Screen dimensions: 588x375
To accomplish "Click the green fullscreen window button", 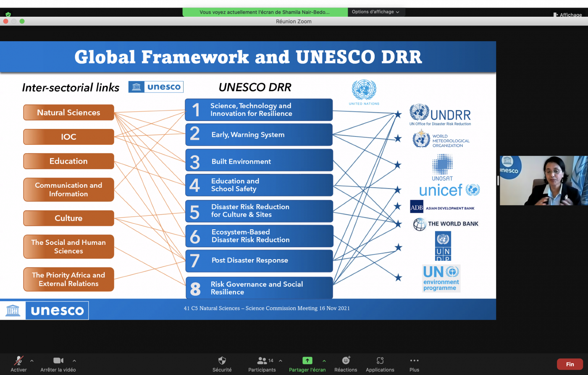I will tap(22, 21).
